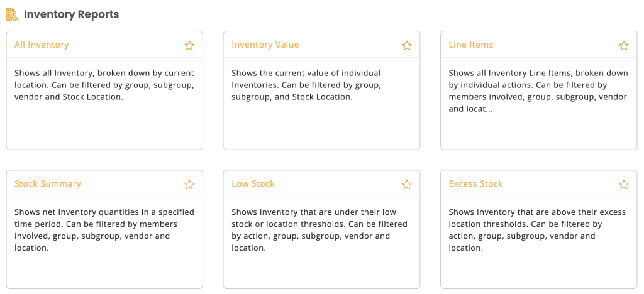The width and height of the screenshot is (644, 294).
Task: Click the Inventory Reports header icon
Action: click(x=12, y=14)
